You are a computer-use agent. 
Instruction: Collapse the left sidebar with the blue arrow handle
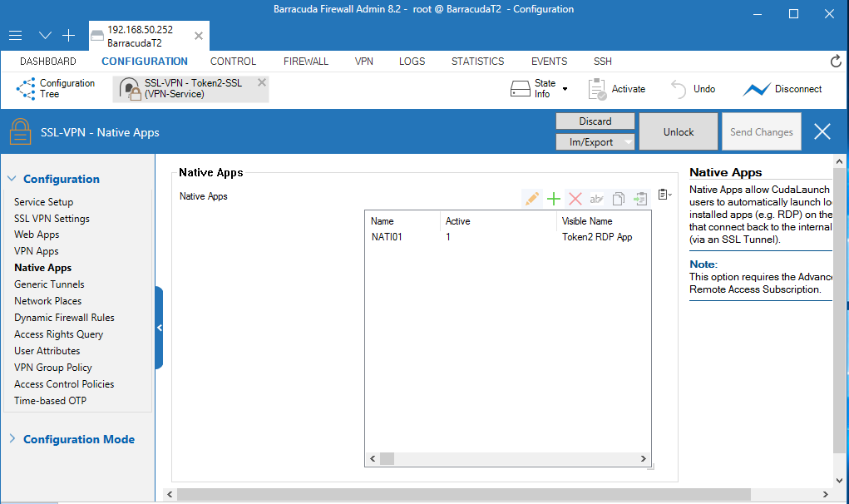(x=159, y=328)
